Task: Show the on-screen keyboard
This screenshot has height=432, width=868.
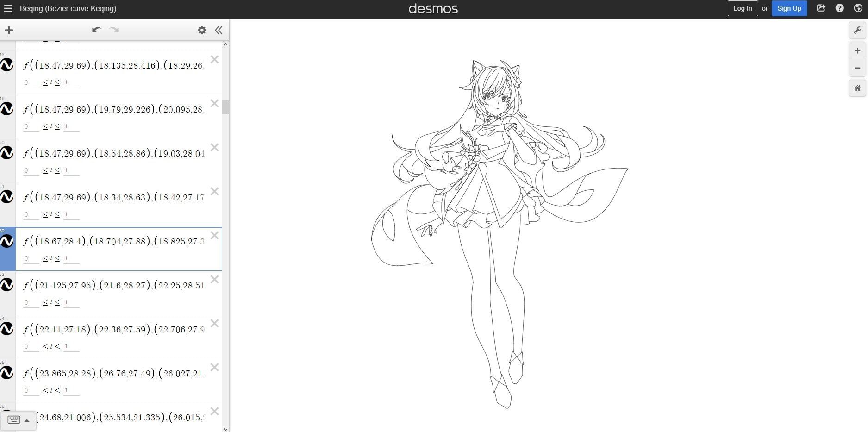Action: [x=14, y=419]
